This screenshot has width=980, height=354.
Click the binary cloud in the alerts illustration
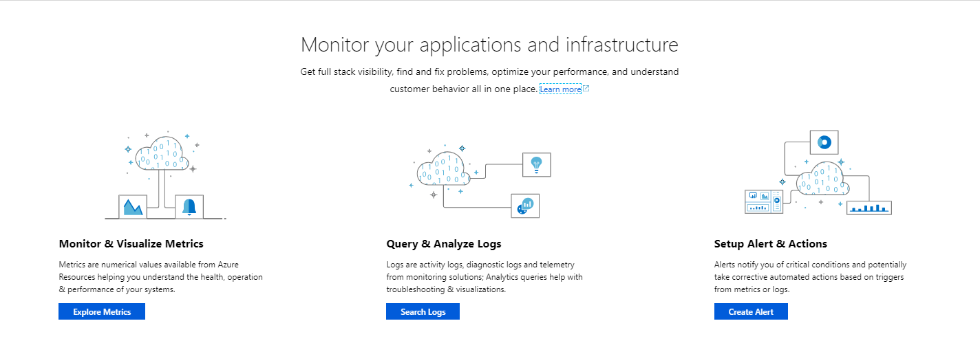[823, 181]
